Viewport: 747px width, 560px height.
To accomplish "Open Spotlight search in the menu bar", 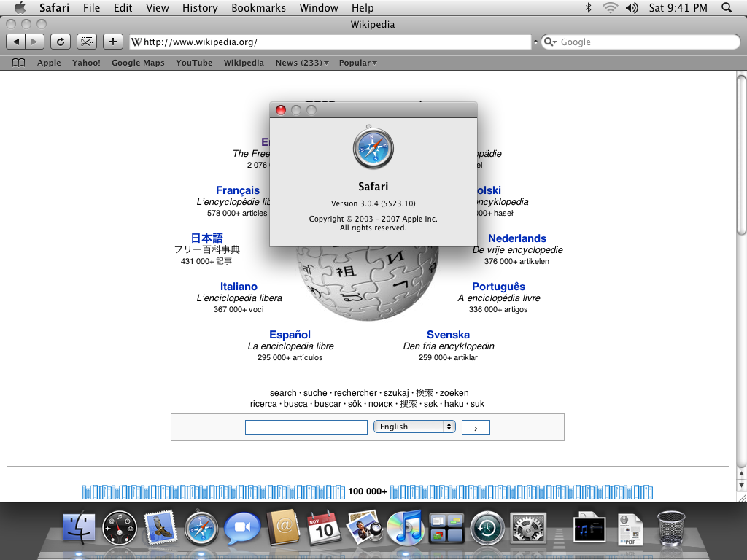I will click(x=727, y=8).
